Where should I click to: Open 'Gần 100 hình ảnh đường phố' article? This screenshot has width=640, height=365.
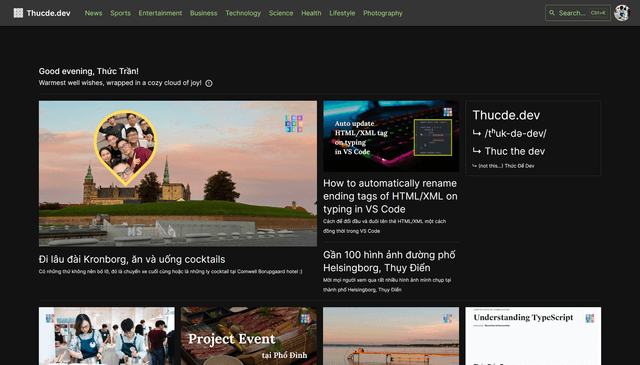tap(389, 261)
